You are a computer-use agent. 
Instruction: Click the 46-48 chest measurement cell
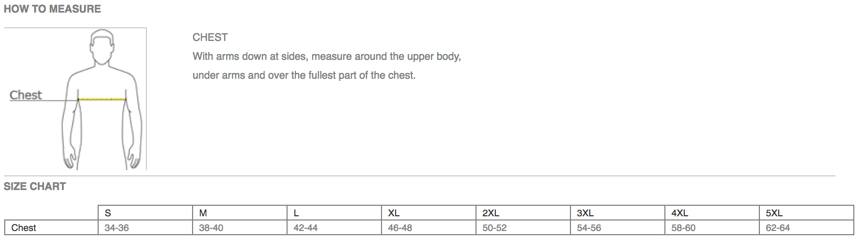tap(429, 227)
